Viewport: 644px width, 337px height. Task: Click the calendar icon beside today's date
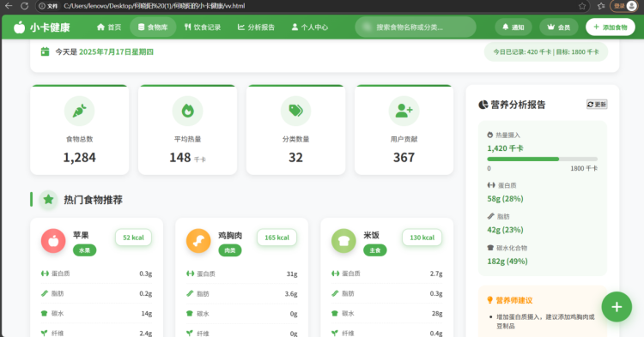45,51
